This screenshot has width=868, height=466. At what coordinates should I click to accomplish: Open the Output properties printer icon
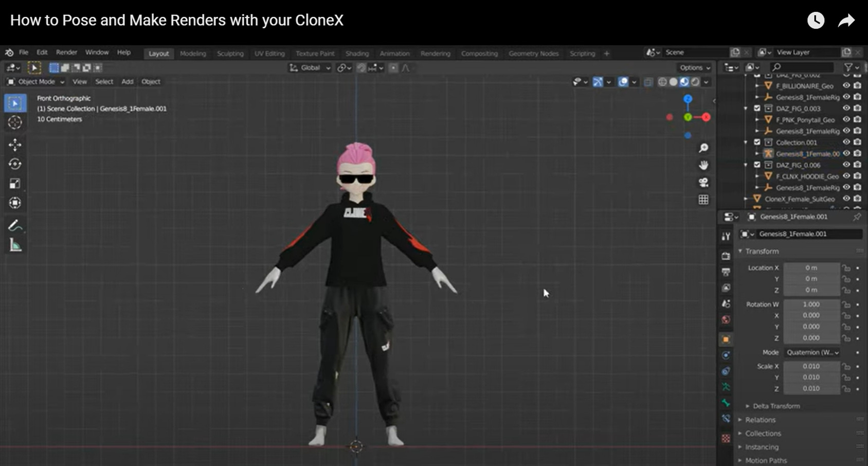(x=726, y=272)
